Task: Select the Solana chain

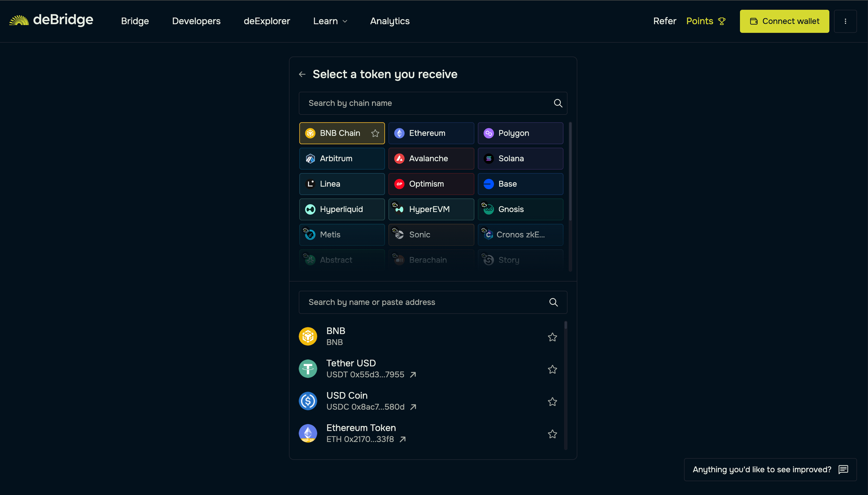Action: coord(520,158)
